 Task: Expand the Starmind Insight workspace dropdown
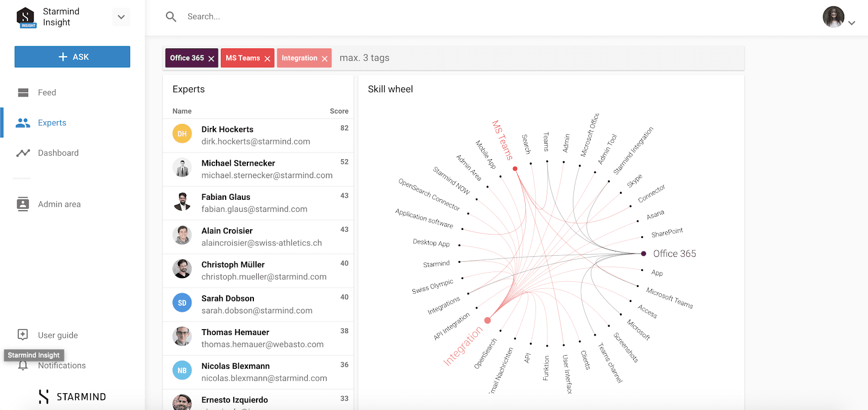(x=121, y=17)
